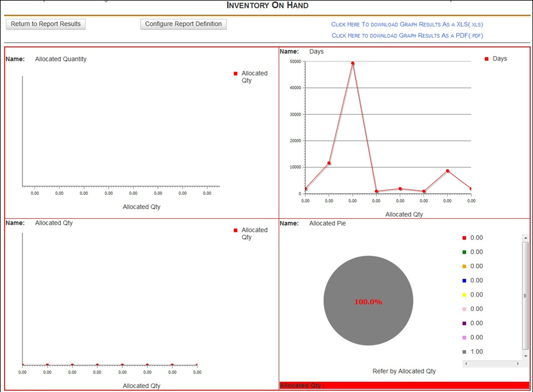Click the green swatch in pie legend
The width and height of the screenshot is (533, 392).
[x=464, y=252]
